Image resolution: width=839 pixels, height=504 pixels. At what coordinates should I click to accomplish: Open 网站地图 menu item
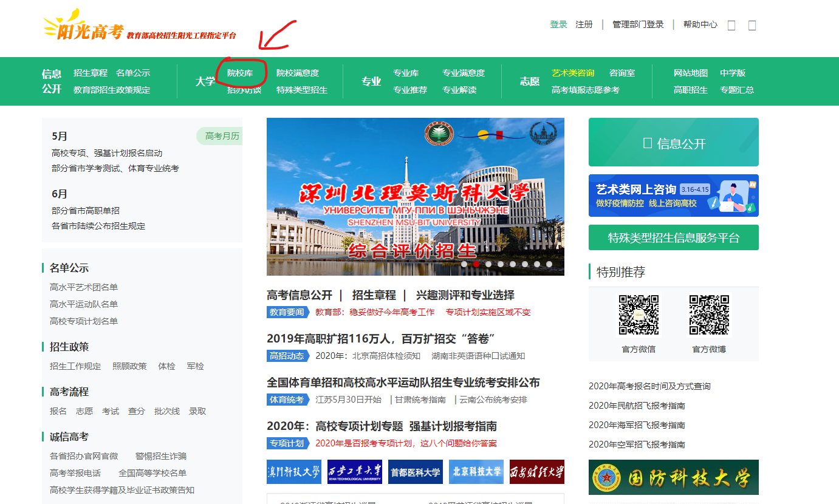point(691,73)
